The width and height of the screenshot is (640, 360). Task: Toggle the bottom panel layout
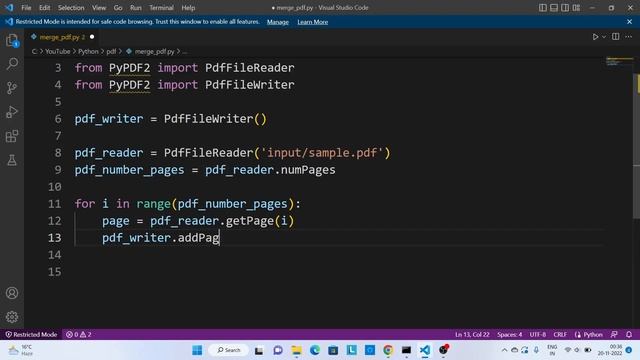coord(554,8)
